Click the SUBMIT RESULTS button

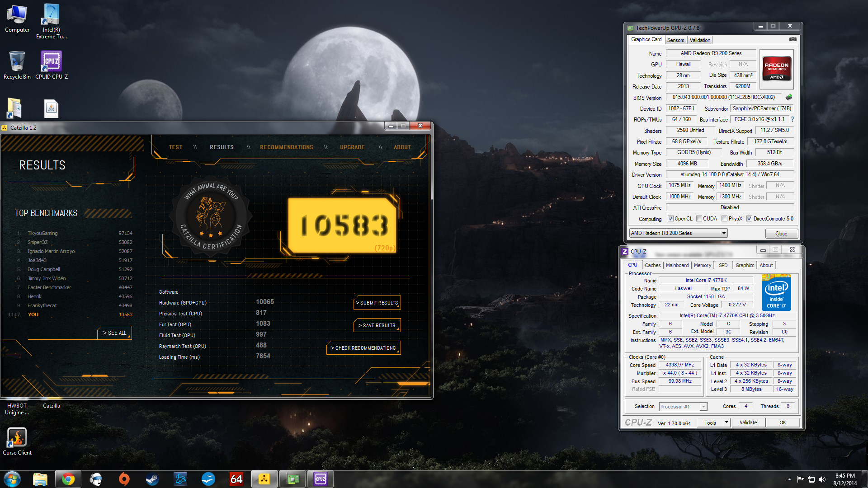tap(377, 303)
